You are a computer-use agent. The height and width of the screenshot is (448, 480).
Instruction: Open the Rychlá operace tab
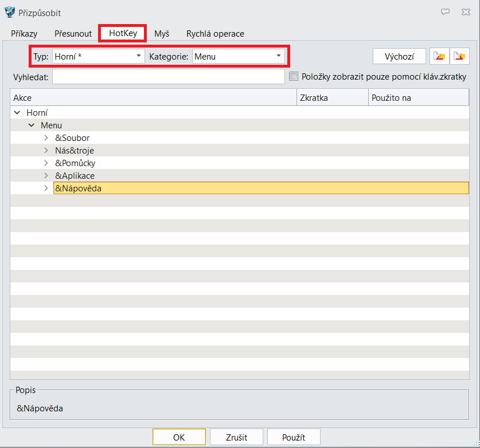point(215,34)
